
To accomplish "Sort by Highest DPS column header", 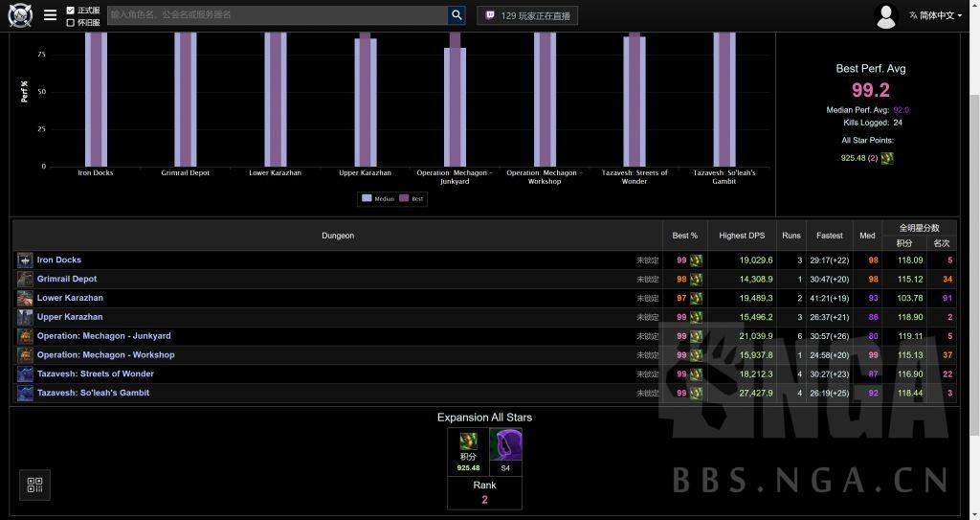I will click(742, 236).
